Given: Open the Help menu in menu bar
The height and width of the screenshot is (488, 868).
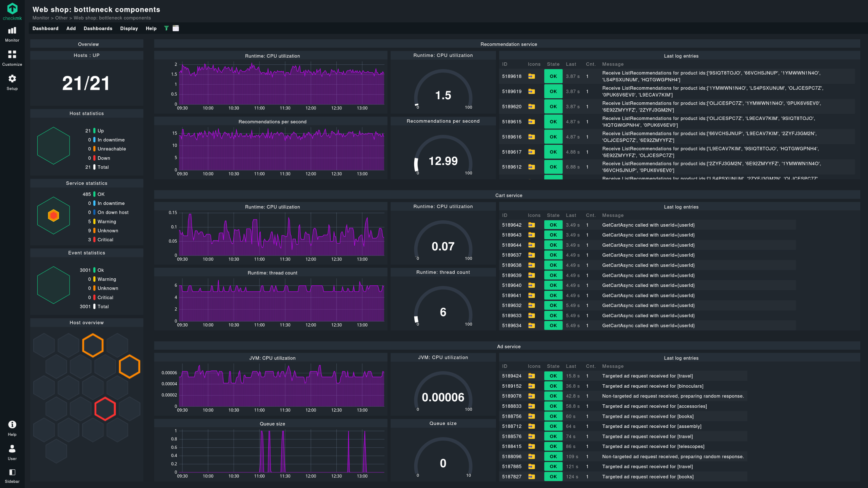Looking at the screenshot, I should pyautogui.click(x=151, y=28).
